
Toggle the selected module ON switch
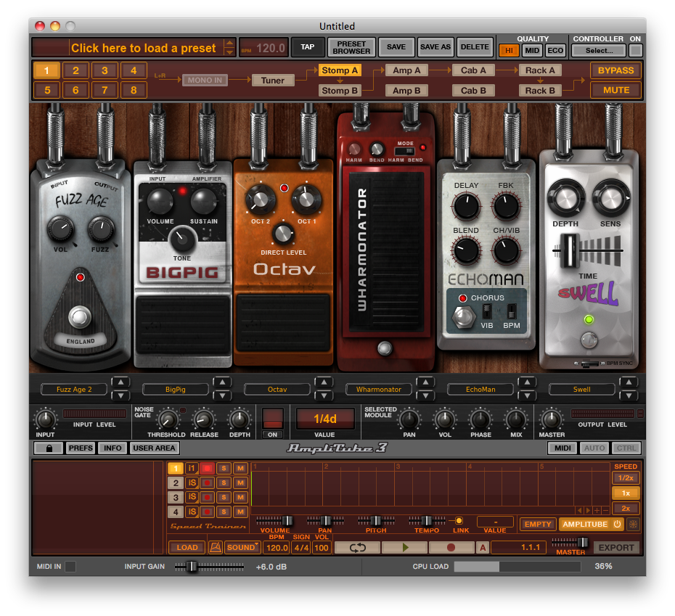[x=272, y=419]
